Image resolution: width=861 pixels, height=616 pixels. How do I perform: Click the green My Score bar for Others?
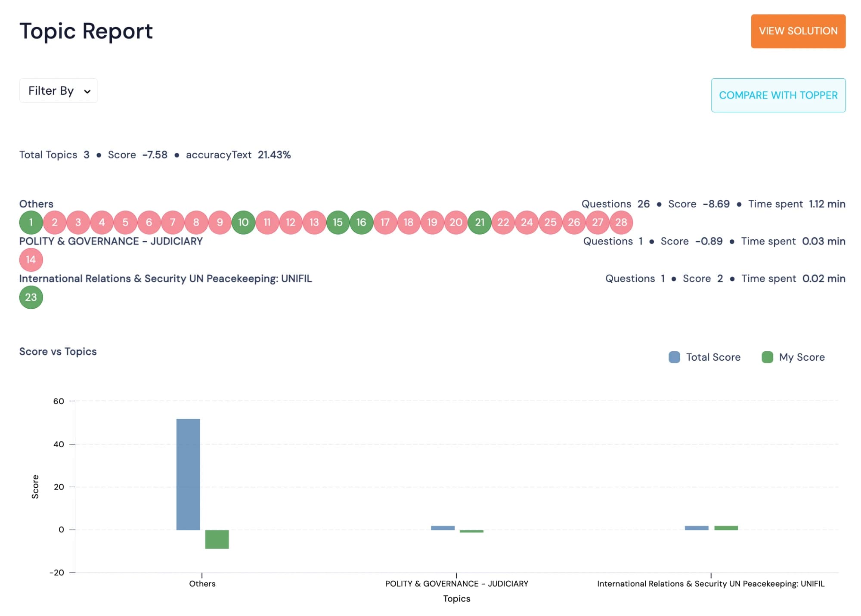click(x=217, y=539)
